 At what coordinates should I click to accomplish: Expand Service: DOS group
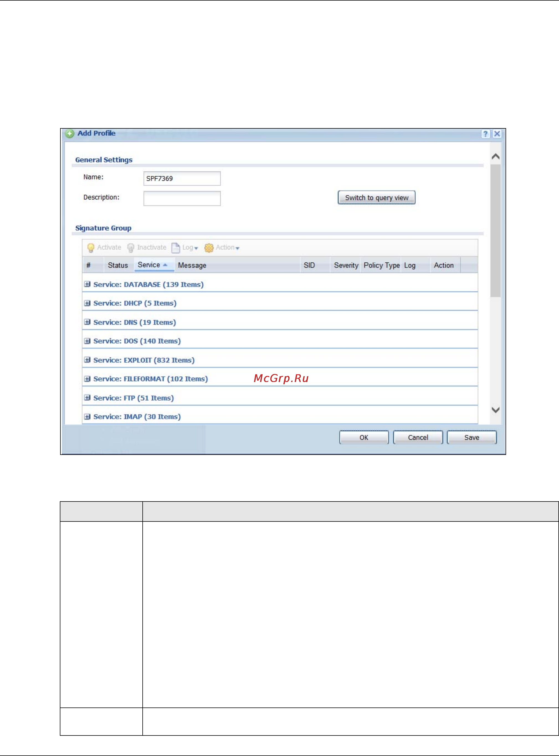tap(87, 341)
